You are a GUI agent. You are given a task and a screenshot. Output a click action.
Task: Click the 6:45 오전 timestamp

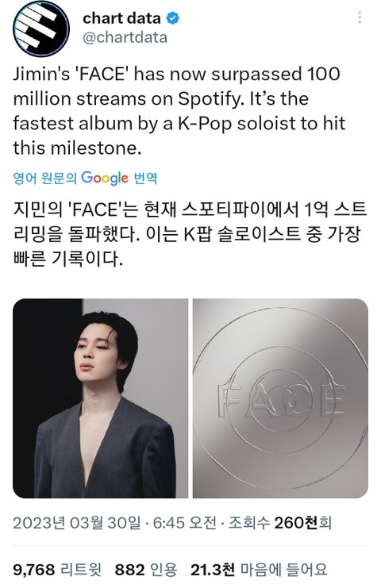(184, 522)
